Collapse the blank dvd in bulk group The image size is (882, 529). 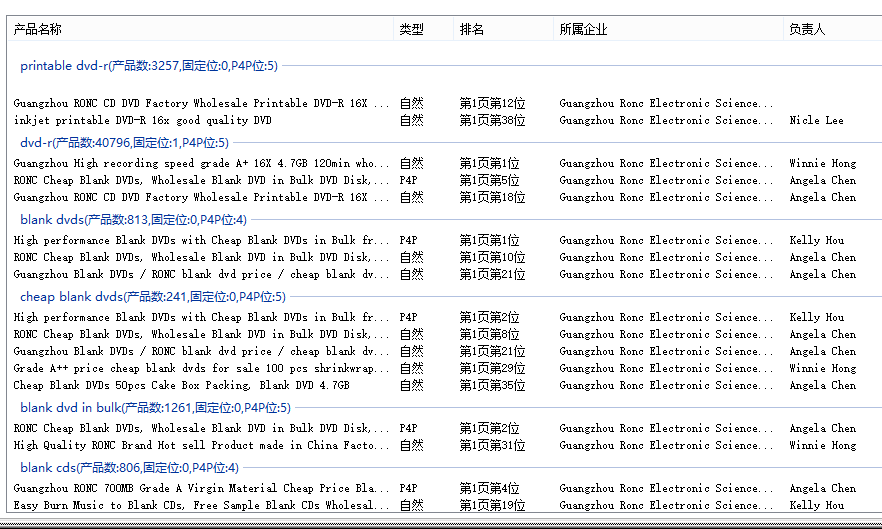155,408
